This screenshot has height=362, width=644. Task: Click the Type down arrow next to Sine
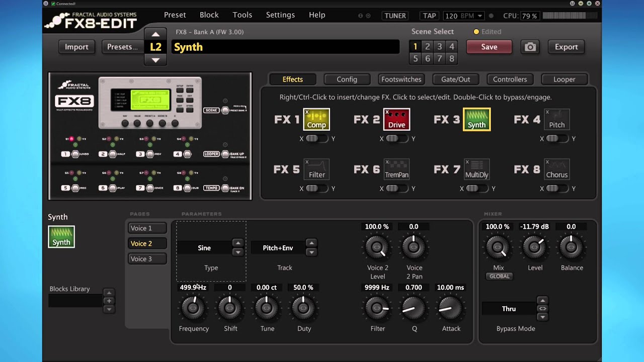(237, 252)
